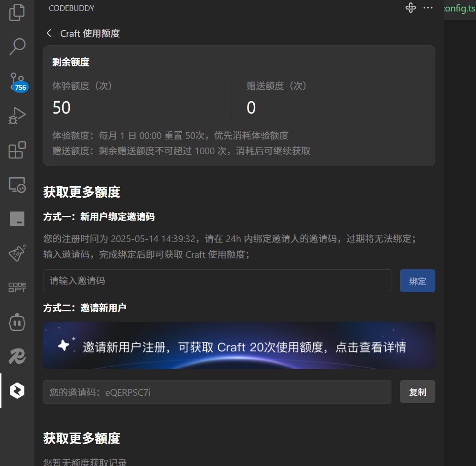Open the Testing flask view

(17, 253)
